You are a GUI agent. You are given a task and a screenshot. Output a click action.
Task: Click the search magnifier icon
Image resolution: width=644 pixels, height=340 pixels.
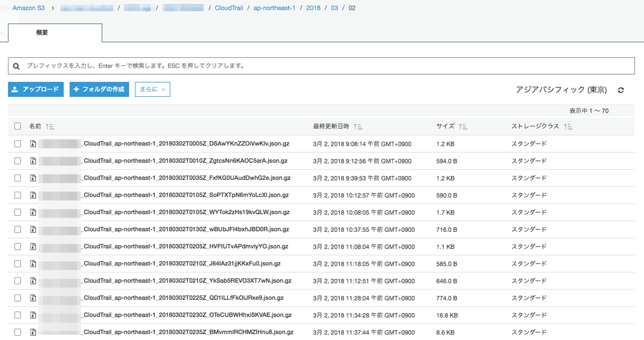17,66
